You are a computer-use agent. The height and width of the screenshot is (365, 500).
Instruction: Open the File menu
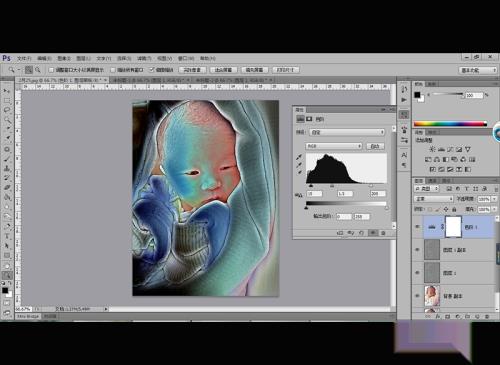[x=24, y=58]
